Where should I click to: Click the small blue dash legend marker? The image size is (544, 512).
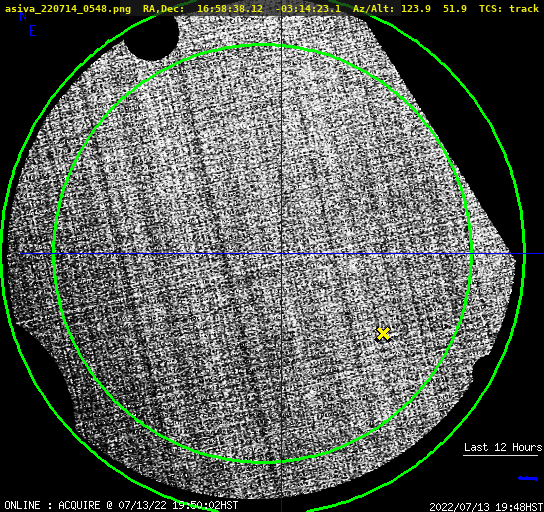528,478
